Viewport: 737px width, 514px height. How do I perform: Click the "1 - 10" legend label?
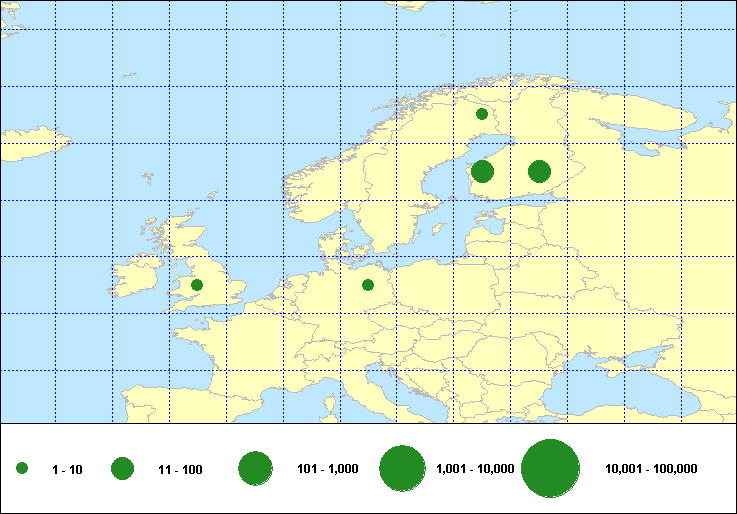pyautogui.click(x=67, y=469)
